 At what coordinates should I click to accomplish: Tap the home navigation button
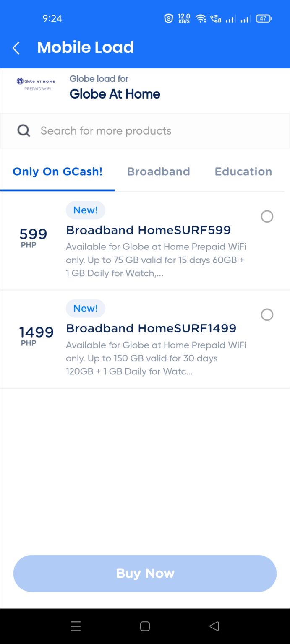coord(145,626)
